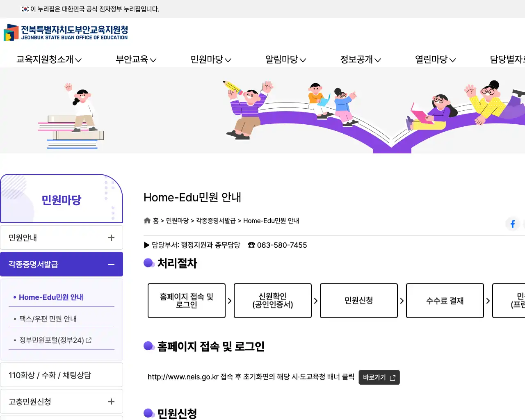525x420 pixels.
Task: Collapse the 각종증명서발급 sidebar section
Action: (111, 265)
